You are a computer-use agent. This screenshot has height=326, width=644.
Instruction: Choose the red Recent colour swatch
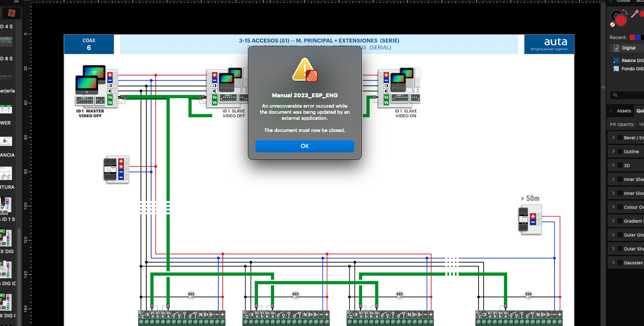point(632,37)
